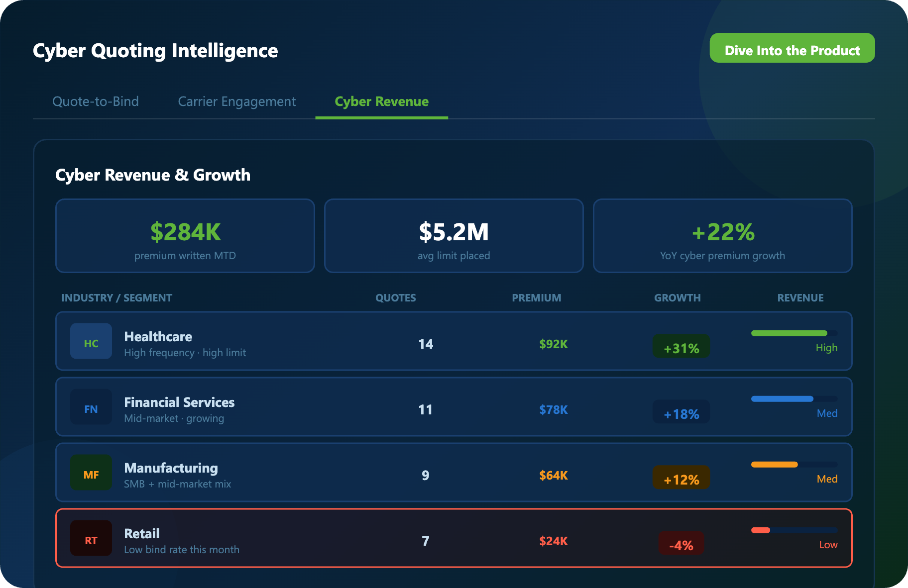Open the Carrier Engagement tab

click(237, 101)
